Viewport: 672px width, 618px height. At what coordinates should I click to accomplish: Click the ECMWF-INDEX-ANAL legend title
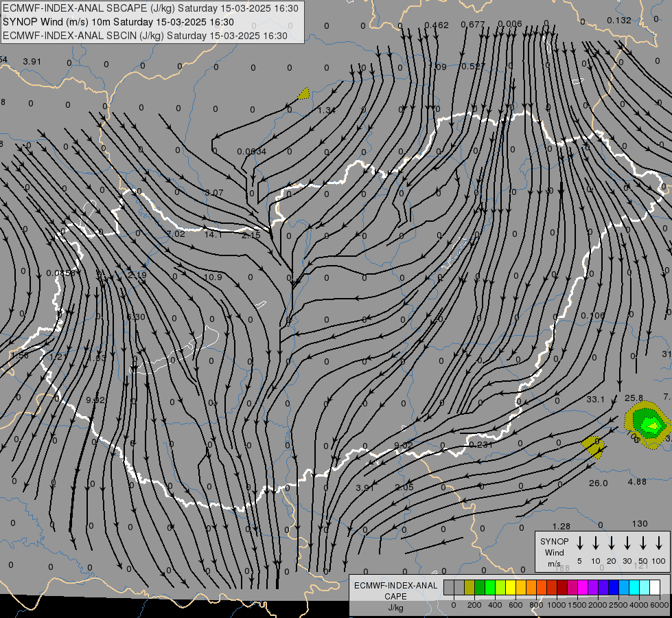point(395,586)
